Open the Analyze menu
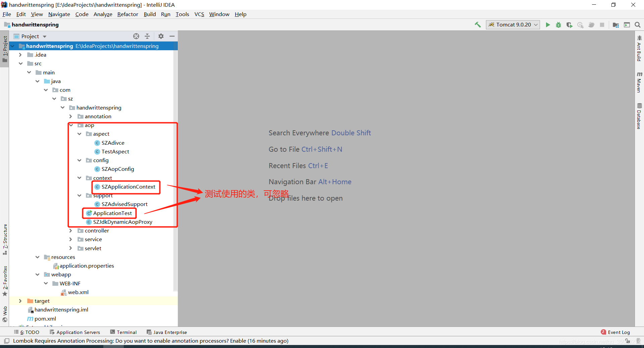This screenshot has width=644, height=348. coord(103,14)
